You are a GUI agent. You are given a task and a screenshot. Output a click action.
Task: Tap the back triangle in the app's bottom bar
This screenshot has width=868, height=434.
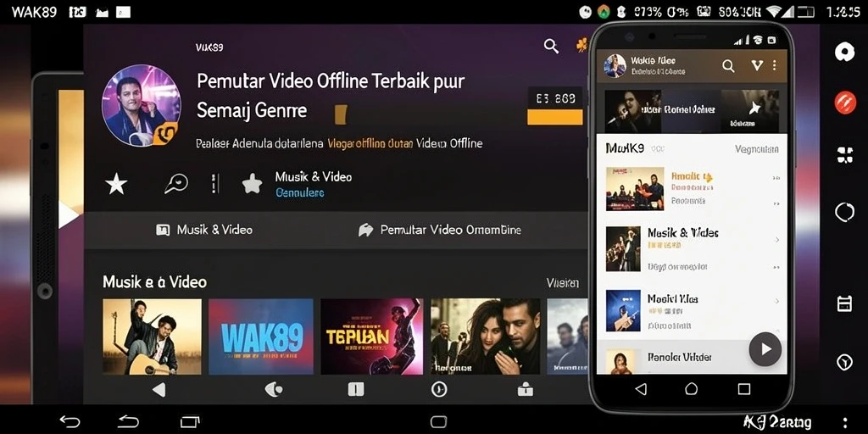click(159, 390)
